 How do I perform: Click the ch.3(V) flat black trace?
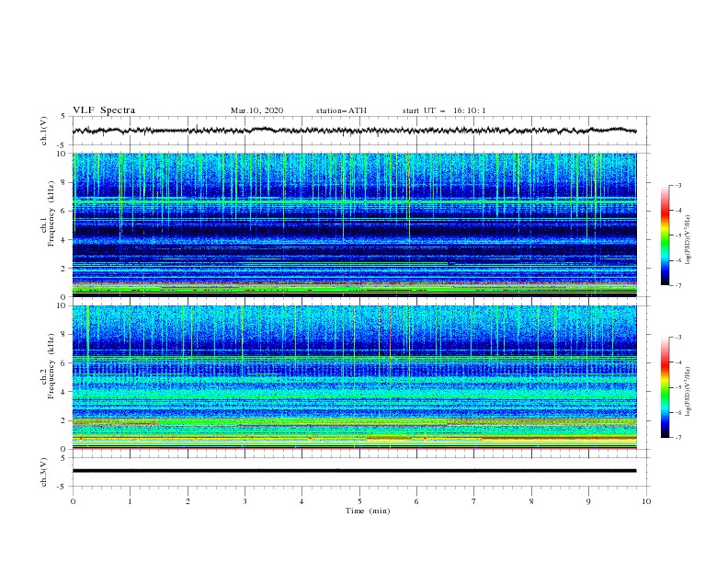tap(354, 471)
